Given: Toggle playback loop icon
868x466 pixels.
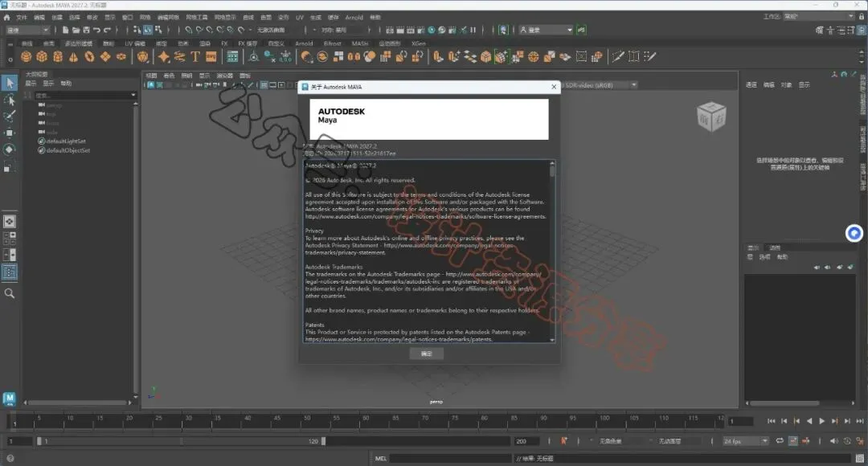Looking at the screenshot, I should (780, 441).
